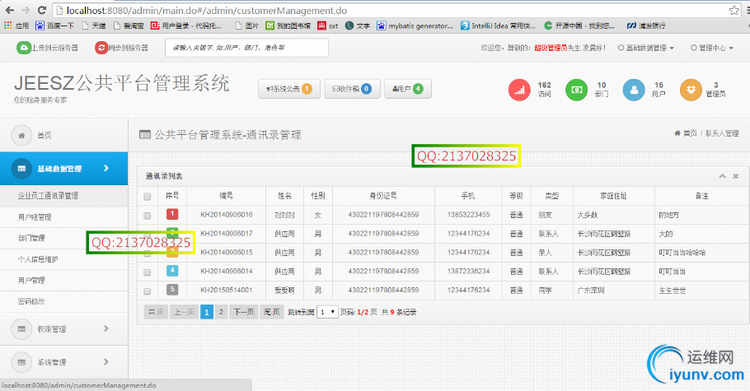Toggle the select-all checkbox in table header
The width and height of the screenshot is (750, 391).
(147, 196)
